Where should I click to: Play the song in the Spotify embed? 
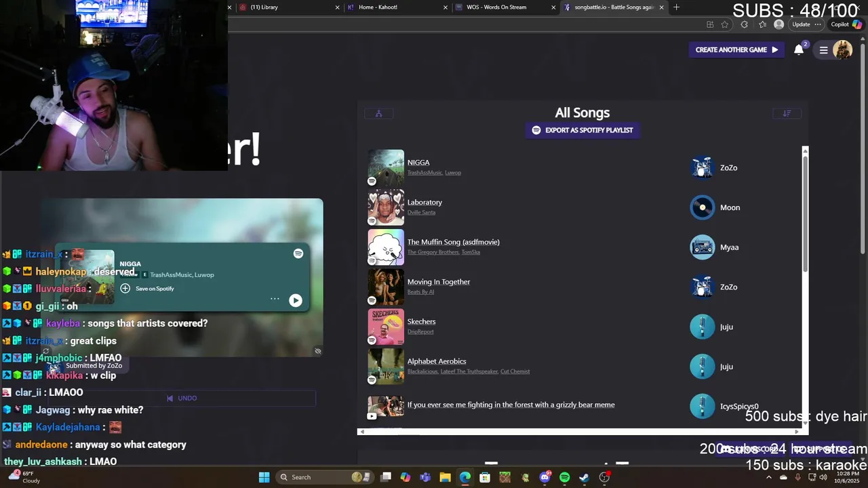(x=296, y=300)
